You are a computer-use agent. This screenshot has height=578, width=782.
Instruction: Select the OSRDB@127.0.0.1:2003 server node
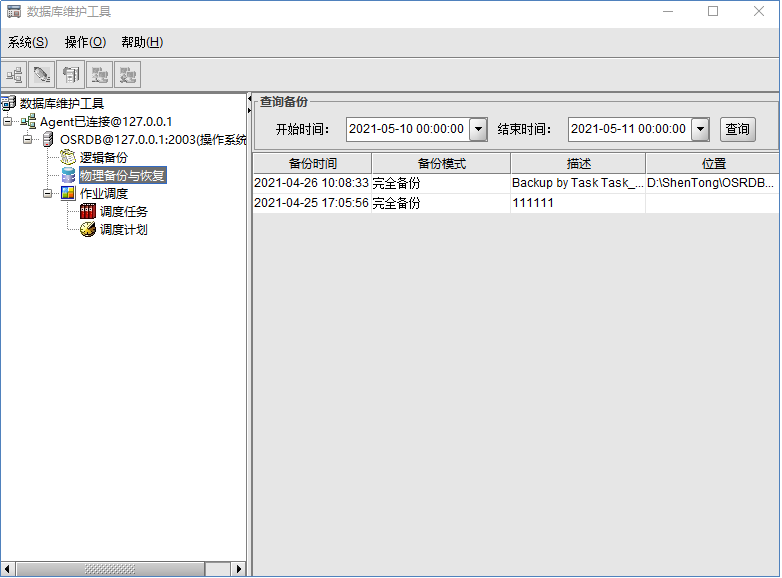pos(153,140)
